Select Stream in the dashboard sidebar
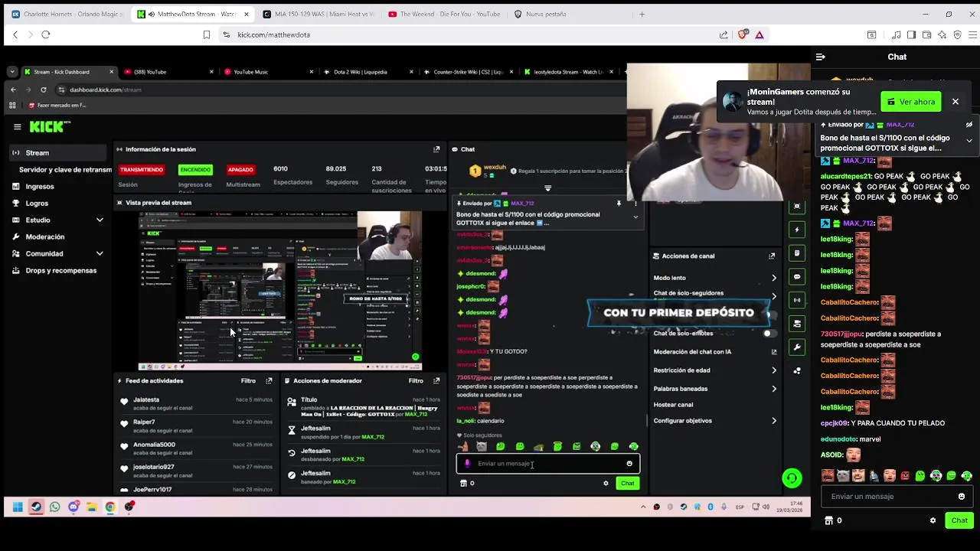 click(58, 153)
